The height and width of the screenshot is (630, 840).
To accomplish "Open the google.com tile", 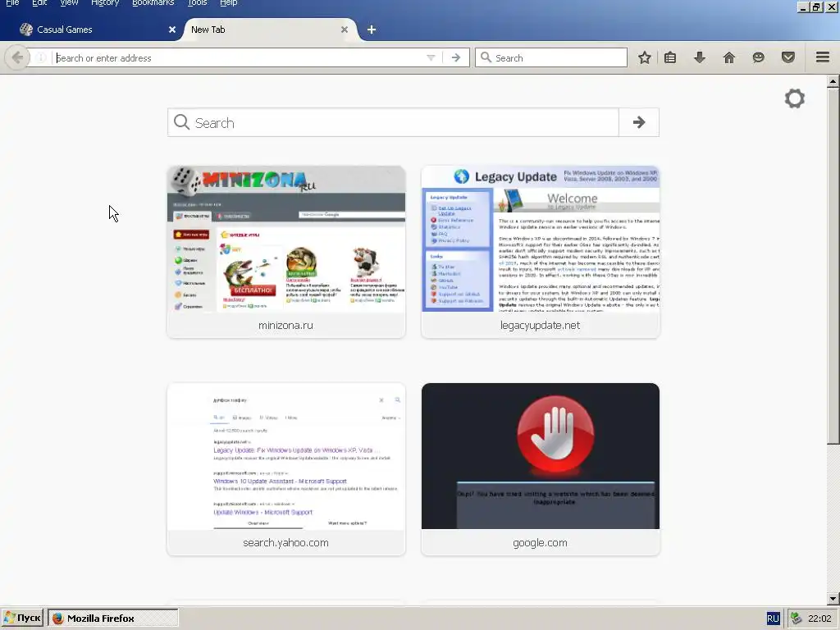I will (x=540, y=468).
